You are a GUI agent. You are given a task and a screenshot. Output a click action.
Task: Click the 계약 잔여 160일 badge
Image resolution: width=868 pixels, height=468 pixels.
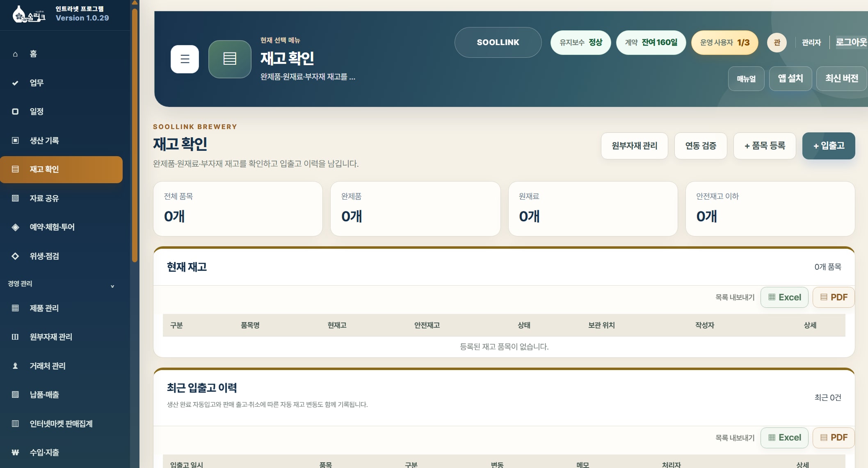point(651,43)
